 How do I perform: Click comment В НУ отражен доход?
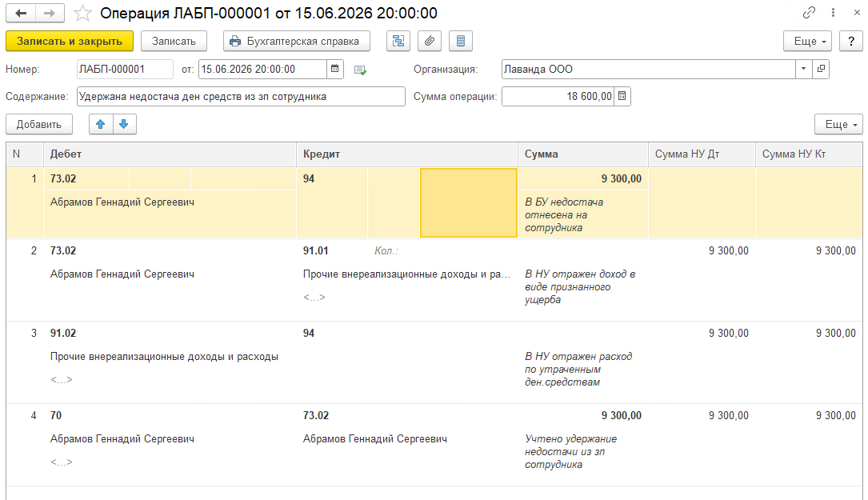point(580,287)
